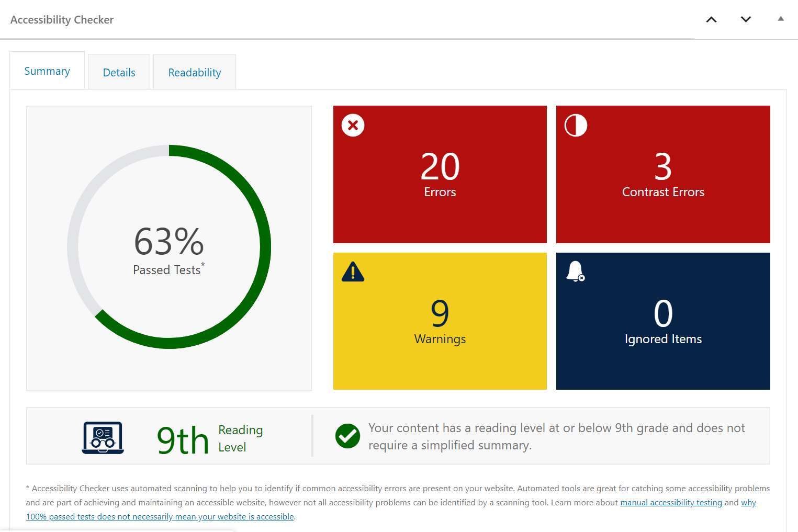Viewport: 798px width, 532px height.
Task: Click the muted bell ignored items icon
Action: coord(576,271)
